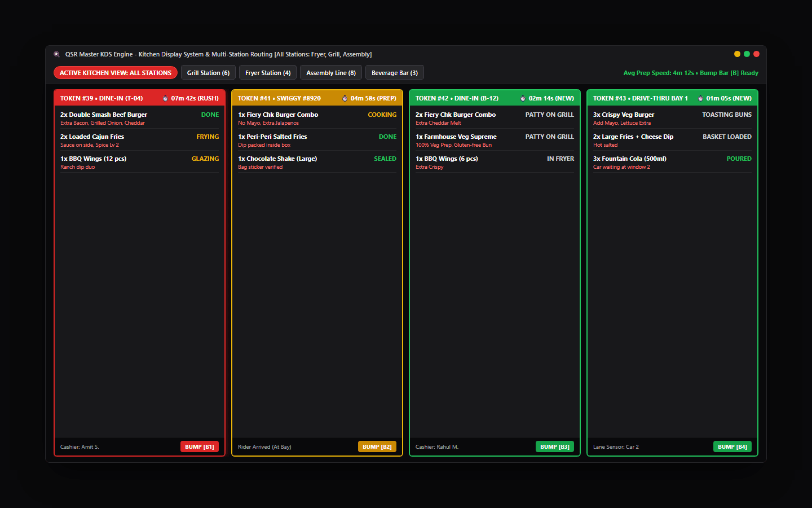Click the magnifier app icon in title bar
Image resolution: width=812 pixels, height=508 pixels.
(56, 55)
